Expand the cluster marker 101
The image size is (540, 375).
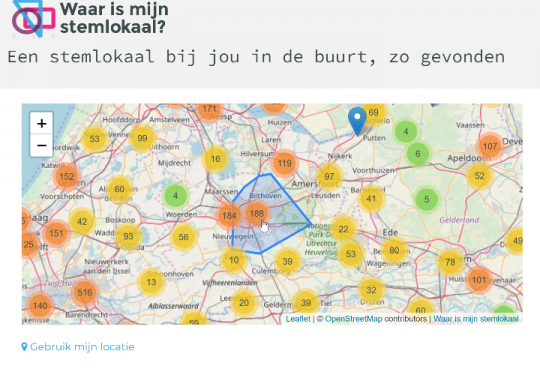point(479,280)
